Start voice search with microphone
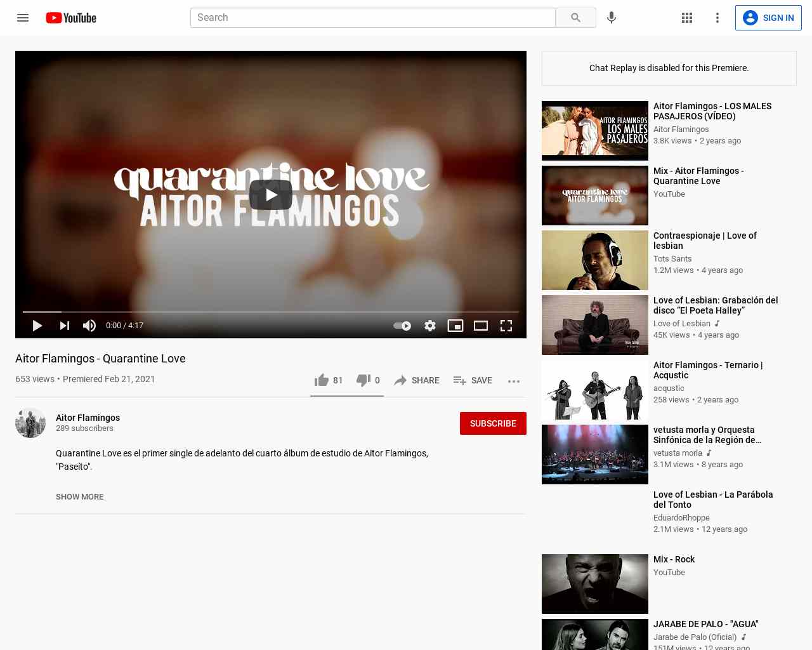 pos(612,18)
